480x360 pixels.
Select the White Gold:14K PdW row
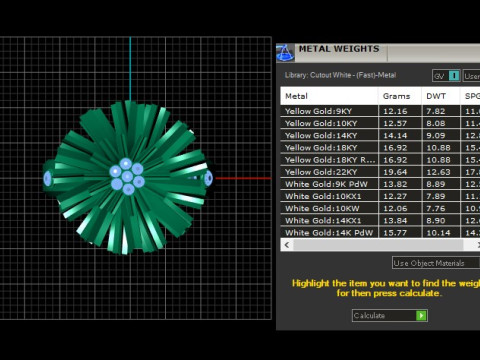(380, 233)
